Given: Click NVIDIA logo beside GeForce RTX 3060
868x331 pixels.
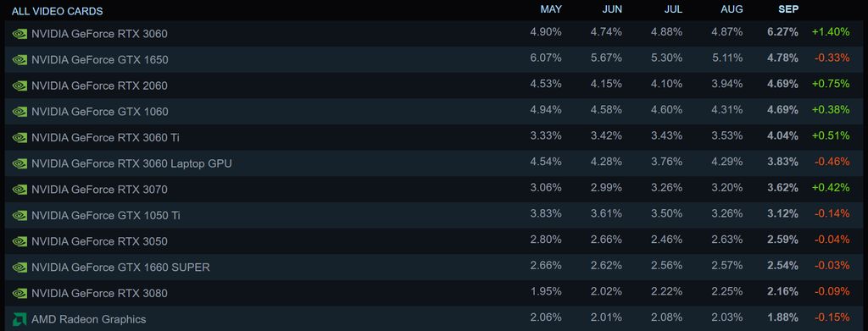Looking at the screenshot, I should [x=19, y=34].
